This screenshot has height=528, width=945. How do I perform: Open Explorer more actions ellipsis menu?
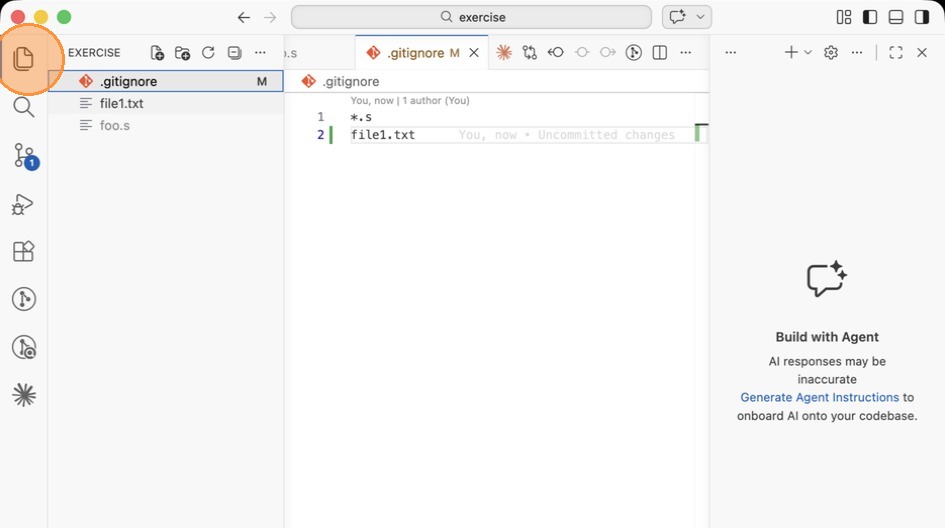pos(260,53)
